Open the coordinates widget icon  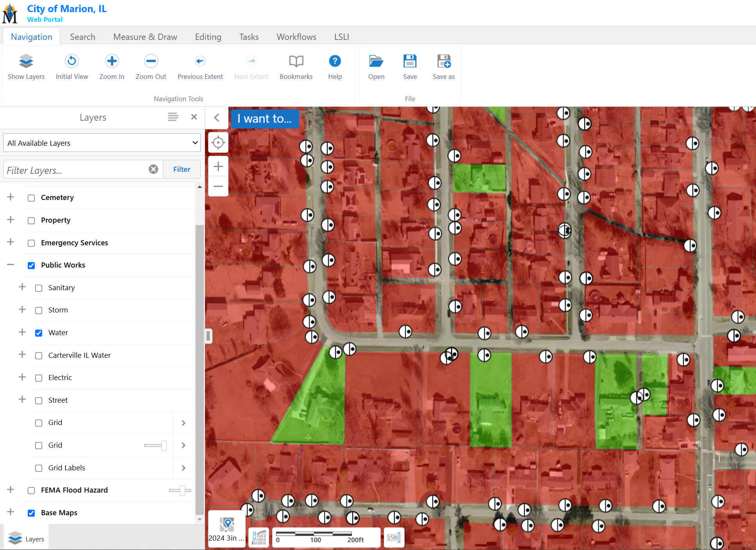point(259,537)
